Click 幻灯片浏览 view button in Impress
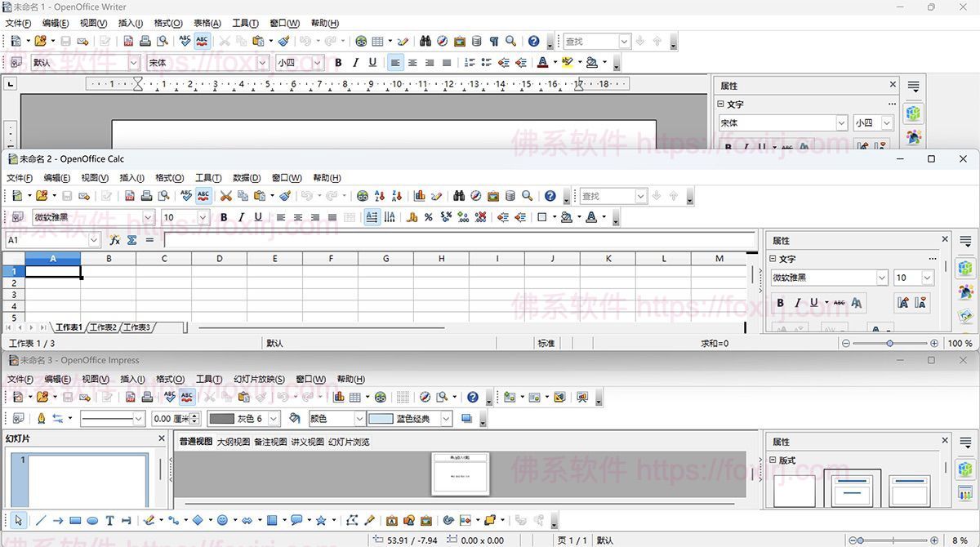The height and width of the screenshot is (547, 980). [x=349, y=442]
